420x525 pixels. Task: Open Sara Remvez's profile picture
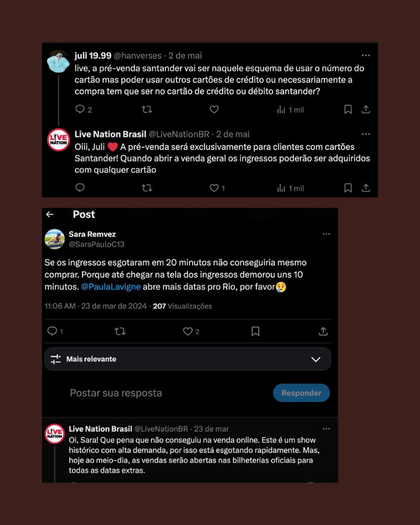(x=55, y=239)
